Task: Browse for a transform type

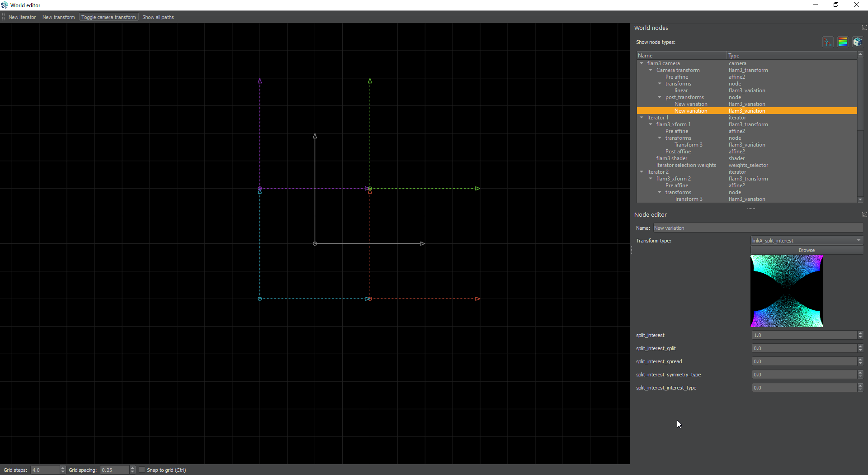Action: (807, 250)
